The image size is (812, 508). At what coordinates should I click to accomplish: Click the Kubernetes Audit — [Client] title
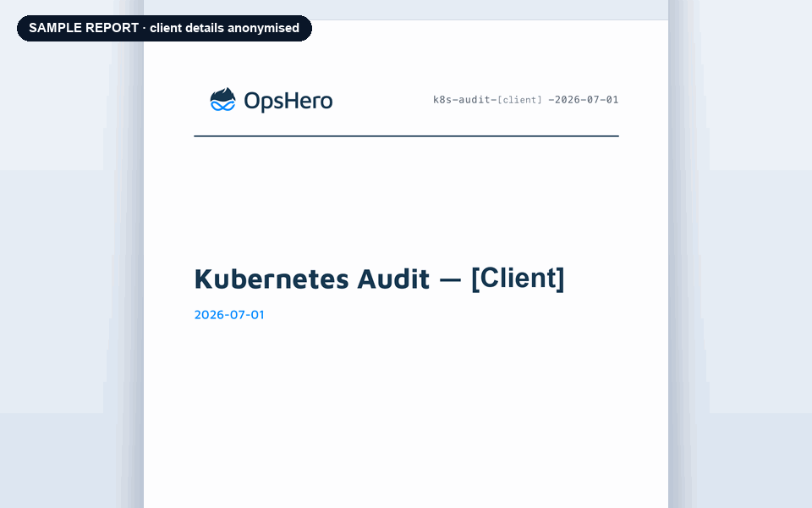click(x=379, y=279)
